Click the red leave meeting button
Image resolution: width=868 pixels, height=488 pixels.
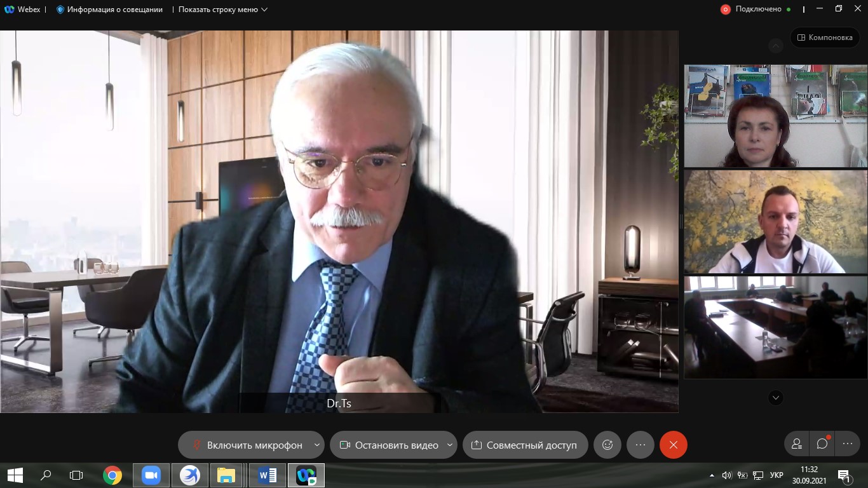point(673,445)
